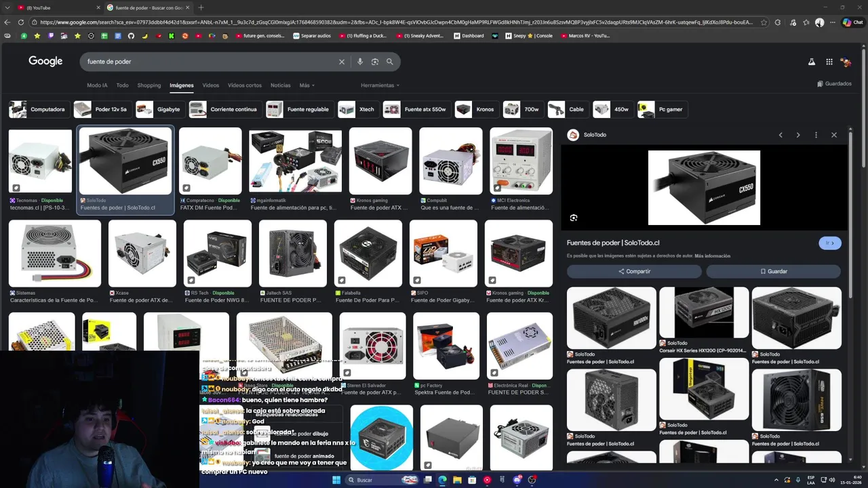Open OBS Studio from the taskbar
This screenshot has height=488, width=868.
click(532, 480)
